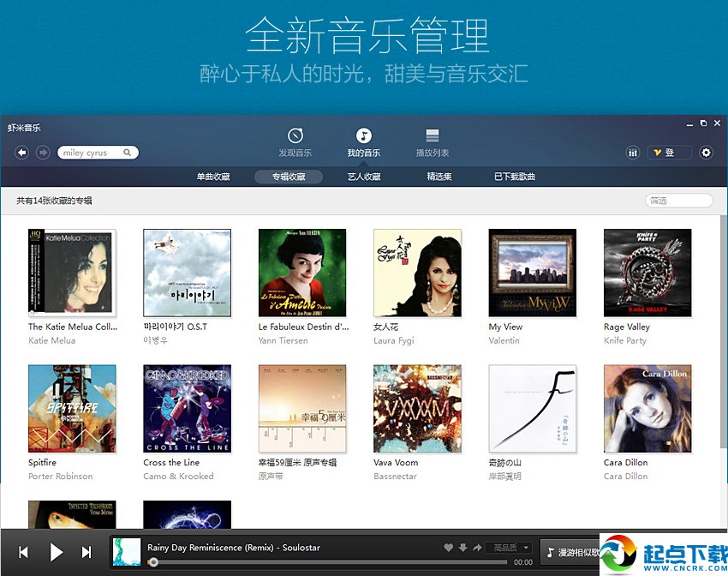Screen dimensions: 728x576
Task: Click the 漫游相似歌 roaming button
Action: (571, 552)
